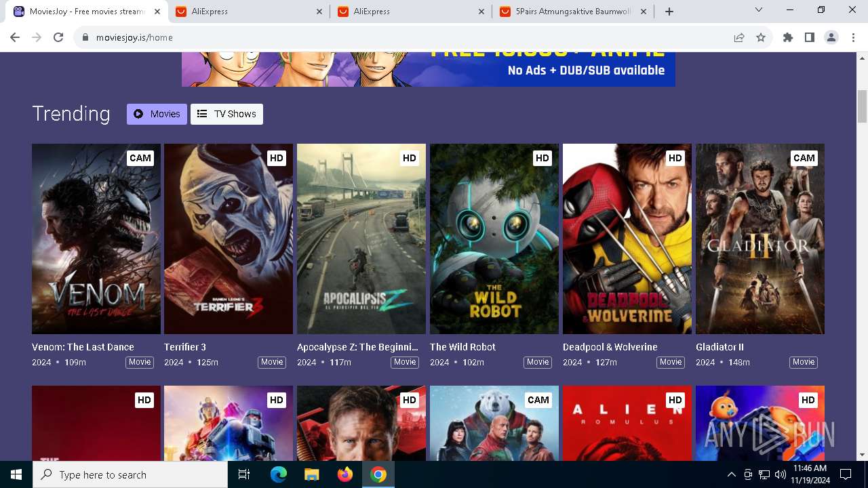The height and width of the screenshot is (488, 868).
Task: Go back to the previous page
Action: (15, 38)
